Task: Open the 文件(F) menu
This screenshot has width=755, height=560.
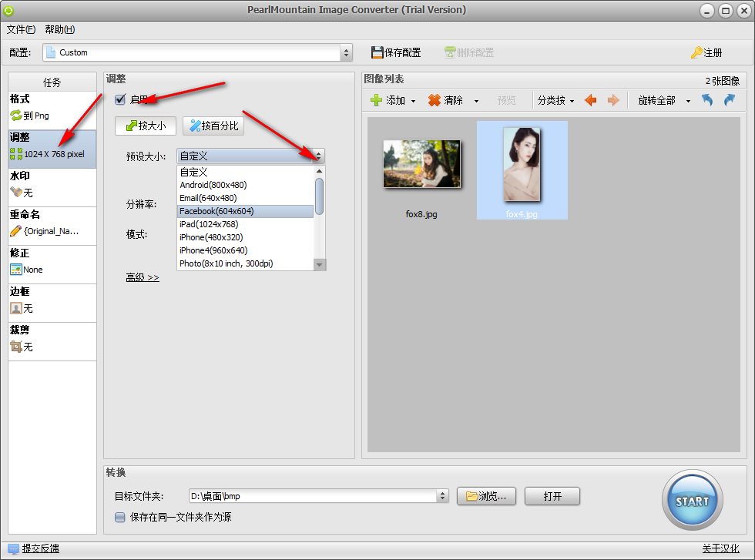Action: tap(21, 29)
